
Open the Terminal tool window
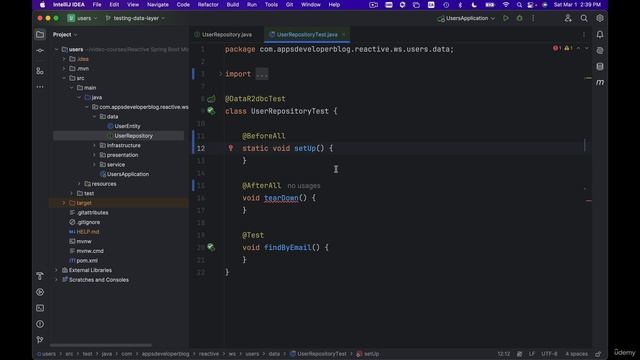point(40,308)
